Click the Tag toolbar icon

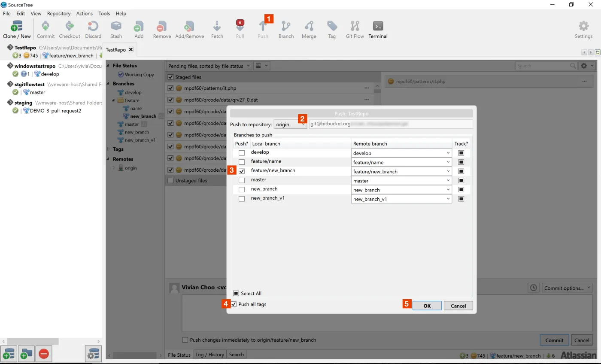tap(332, 29)
